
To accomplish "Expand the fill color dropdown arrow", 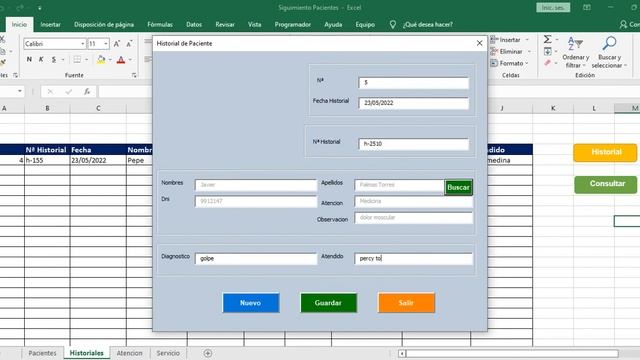I will point(110,60).
